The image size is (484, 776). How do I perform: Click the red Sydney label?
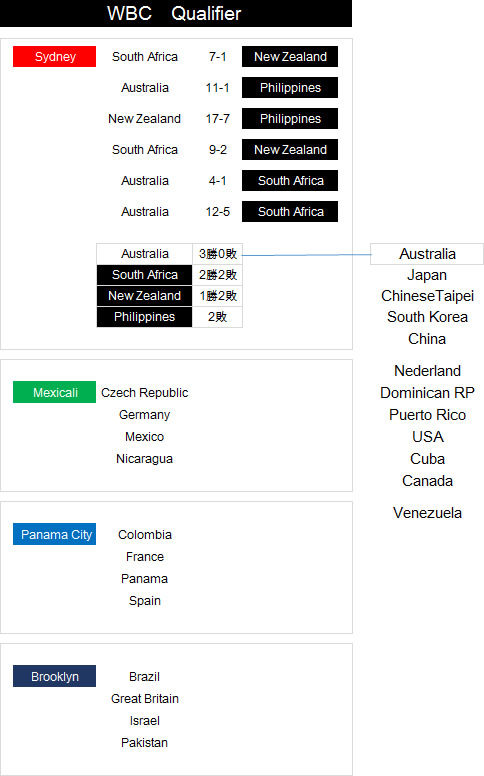pos(54,56)
